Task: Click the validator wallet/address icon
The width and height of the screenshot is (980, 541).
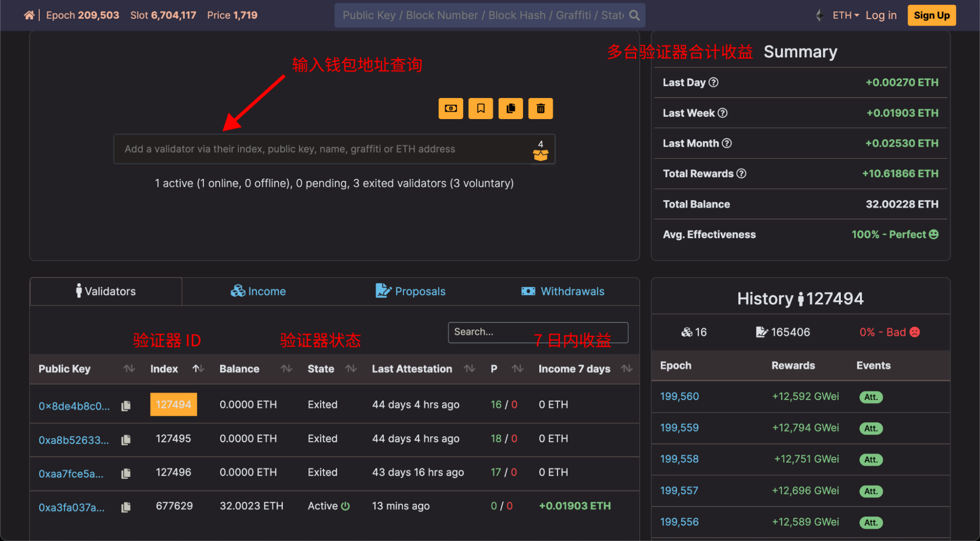Action: click(x=451, y=109)
